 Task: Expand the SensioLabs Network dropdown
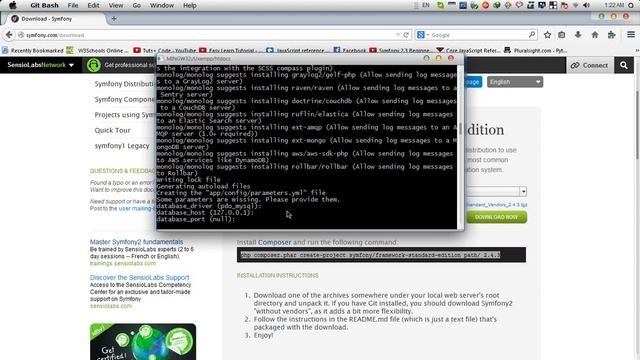[40, 65]
